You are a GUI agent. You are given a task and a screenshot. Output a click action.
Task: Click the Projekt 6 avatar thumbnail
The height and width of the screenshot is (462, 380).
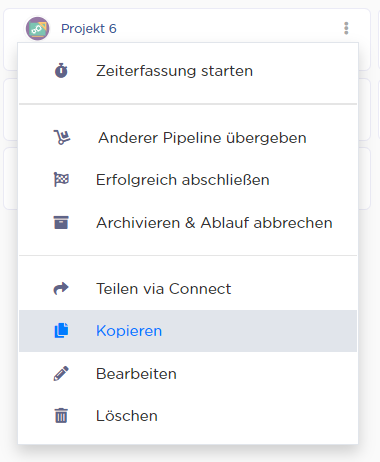38,29
